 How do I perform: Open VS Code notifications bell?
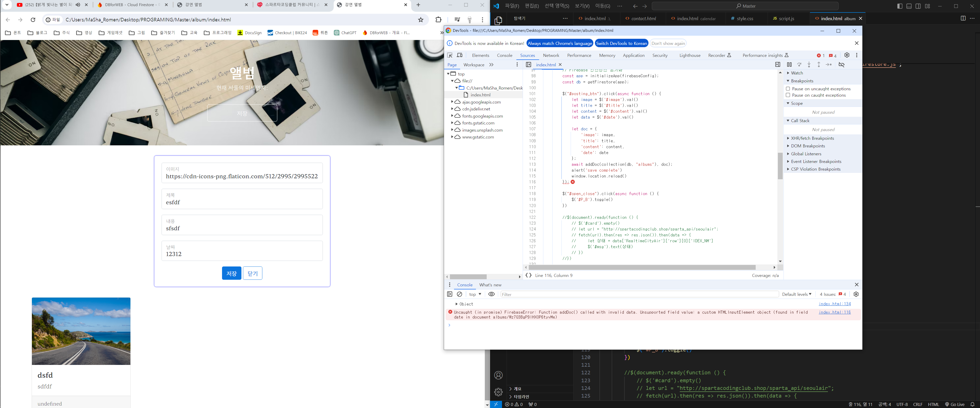click(972, 404)
